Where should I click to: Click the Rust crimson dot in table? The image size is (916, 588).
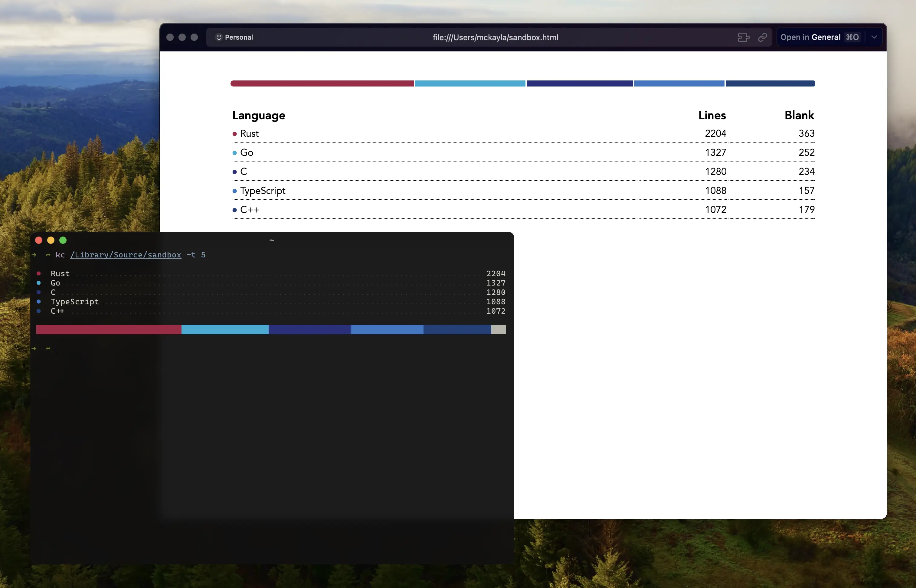click(234, 134)
